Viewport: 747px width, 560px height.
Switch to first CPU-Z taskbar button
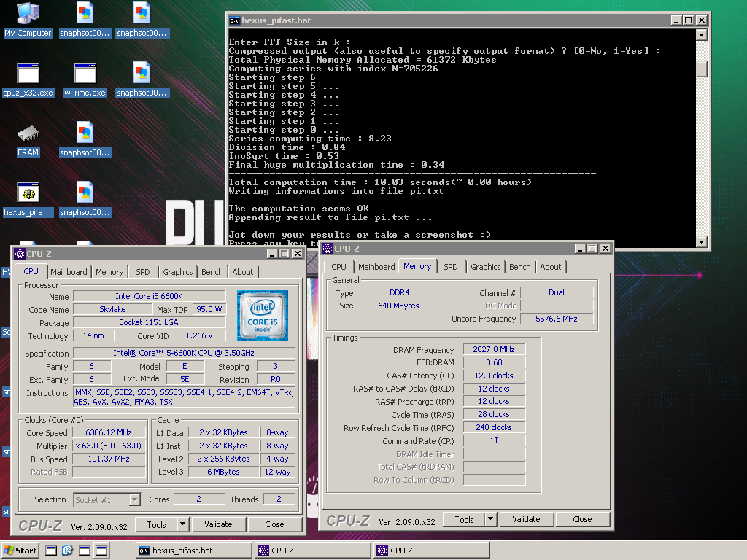click(x=312, y=551)
